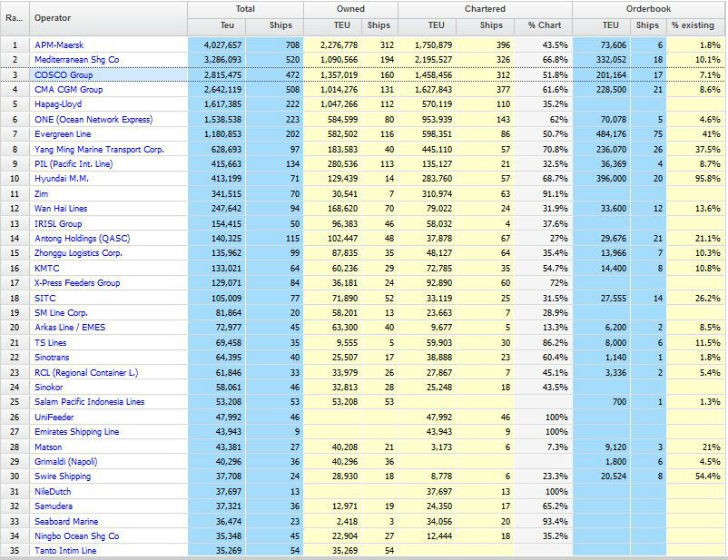Click the Emirates Shipping Line link
The height and width of the screenshot is (560, 728).
76,432
